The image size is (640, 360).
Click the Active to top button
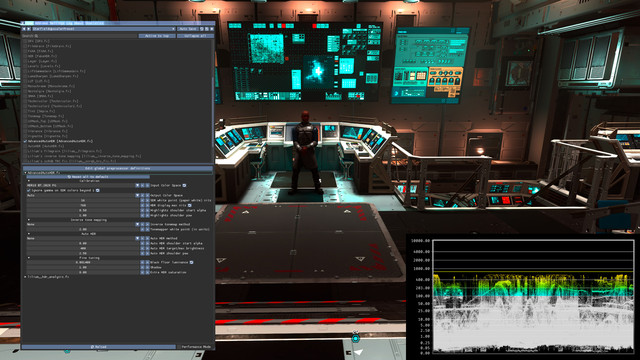click(x=157, y=36)
